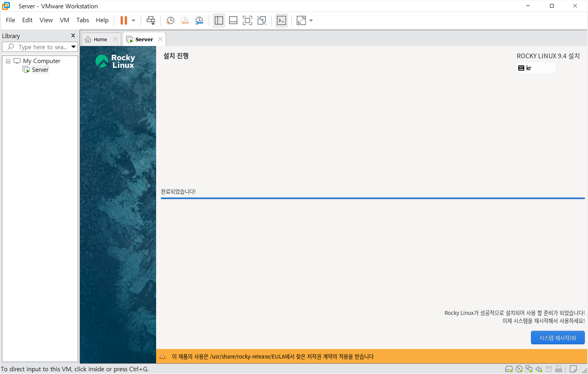This screenshot has width=588, height=374.
Task: Open the power options dropdown beside the pause button
Action: [134, 21]
